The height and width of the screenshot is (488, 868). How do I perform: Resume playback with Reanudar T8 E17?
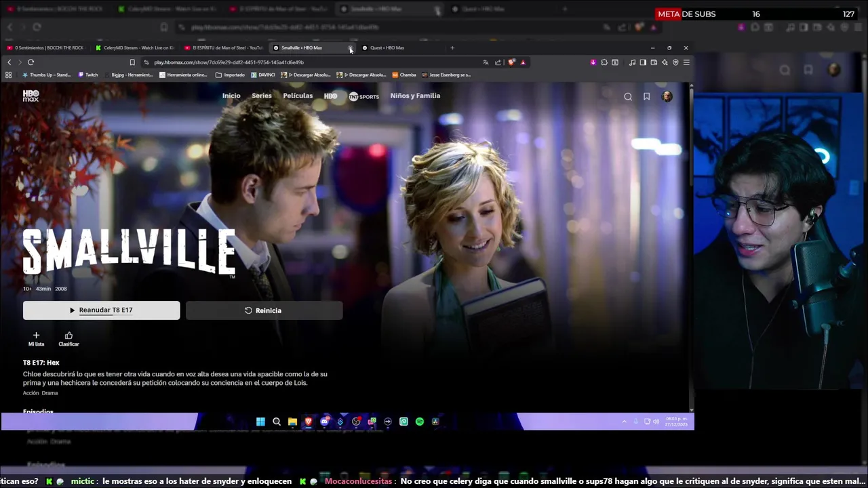coord(102,310)
